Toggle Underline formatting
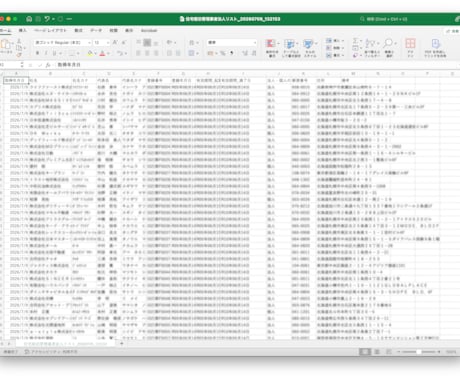Image resolution: width=460 pixels, height=380 pixels. pyautogui.click(x=54, y=53)
